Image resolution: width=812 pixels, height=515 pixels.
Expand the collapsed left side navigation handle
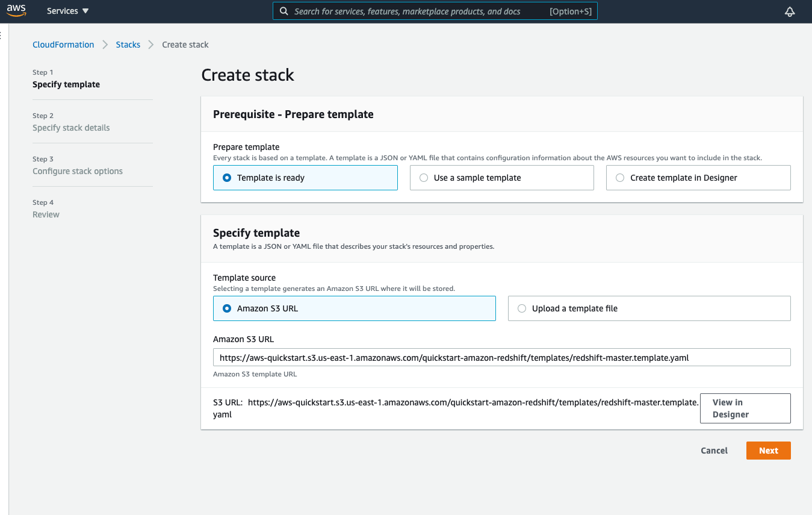click(x=2, y=36)
